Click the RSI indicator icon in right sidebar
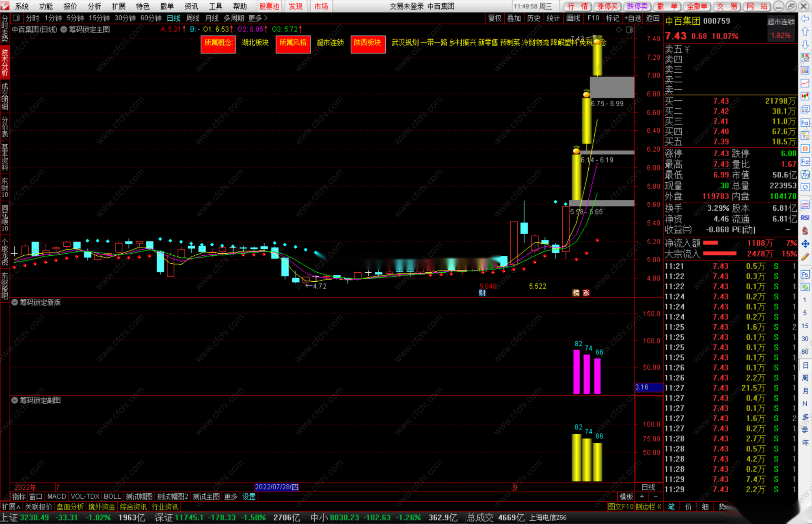 805,218
